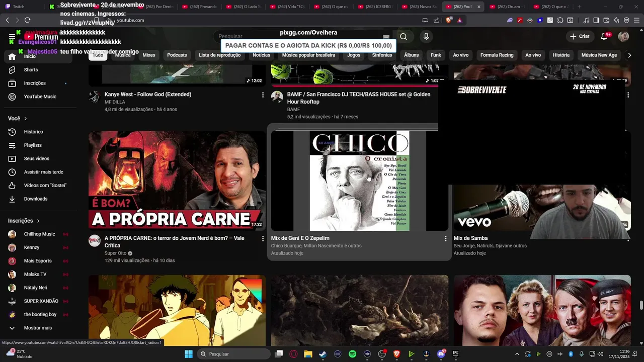The width and height of the screenshot is (644, 362).
Task: Open the Brave VPN shield icon
Action: click(626, 20)
